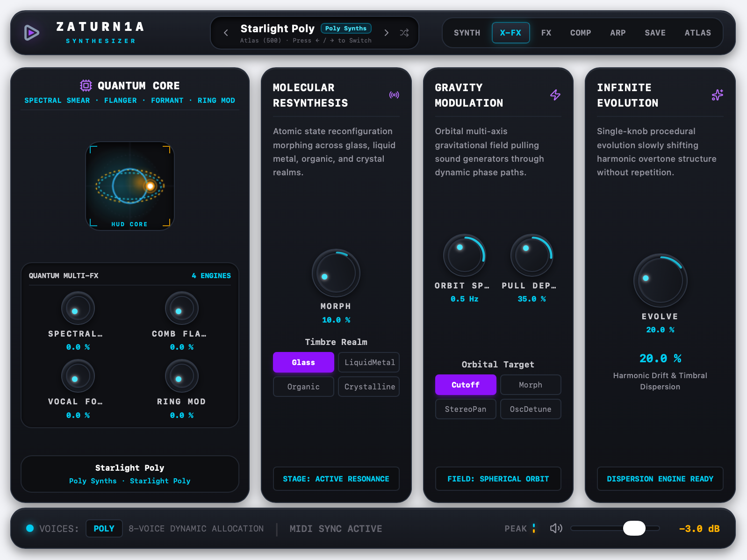The height and width of the screenshot is (560, 747).
Task: Click the Spectral smear knob
Action: 78,308
